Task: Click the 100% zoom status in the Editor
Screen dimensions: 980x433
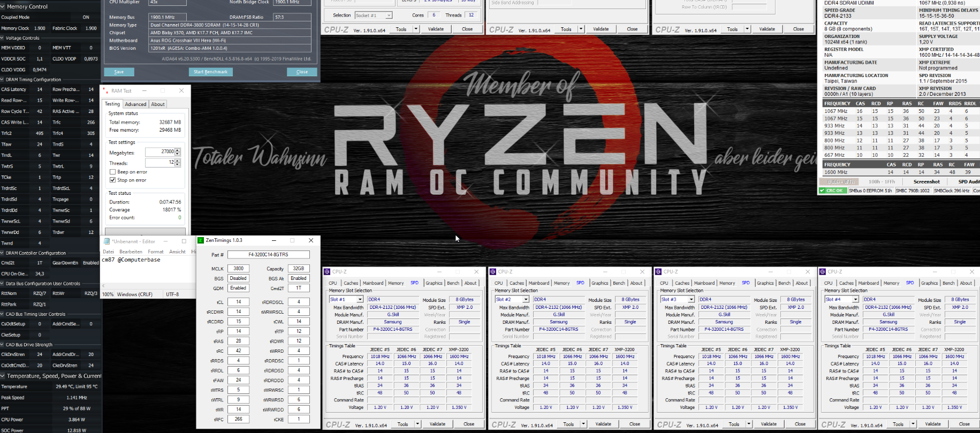Action: coord(108,294)
